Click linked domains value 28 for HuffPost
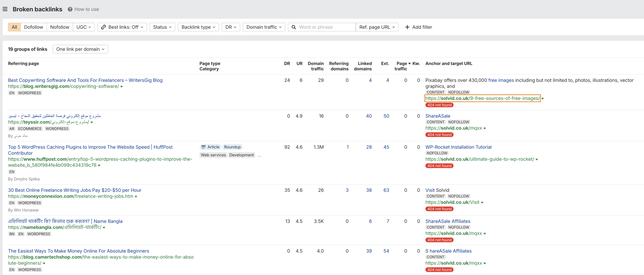This screenshot has width=644, height=275. (369, 147)
